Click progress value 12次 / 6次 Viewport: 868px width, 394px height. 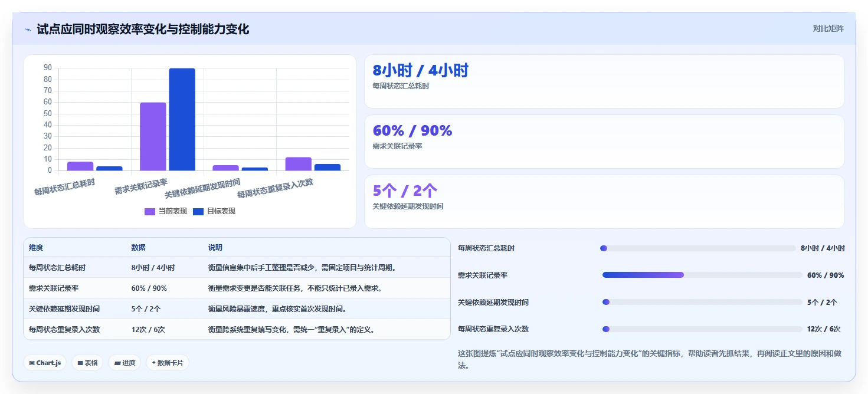[824, 329]
